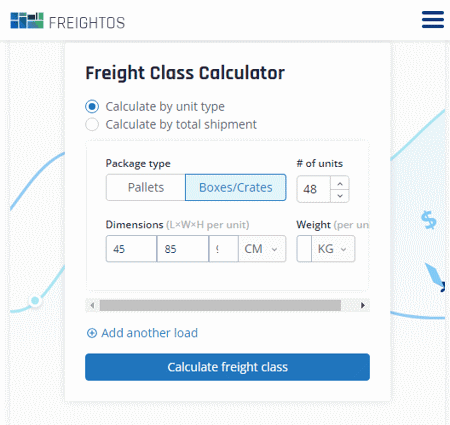Open the KG weight unit dropdown
Viewport: 450px width, 425px height.
coord(333,249)
